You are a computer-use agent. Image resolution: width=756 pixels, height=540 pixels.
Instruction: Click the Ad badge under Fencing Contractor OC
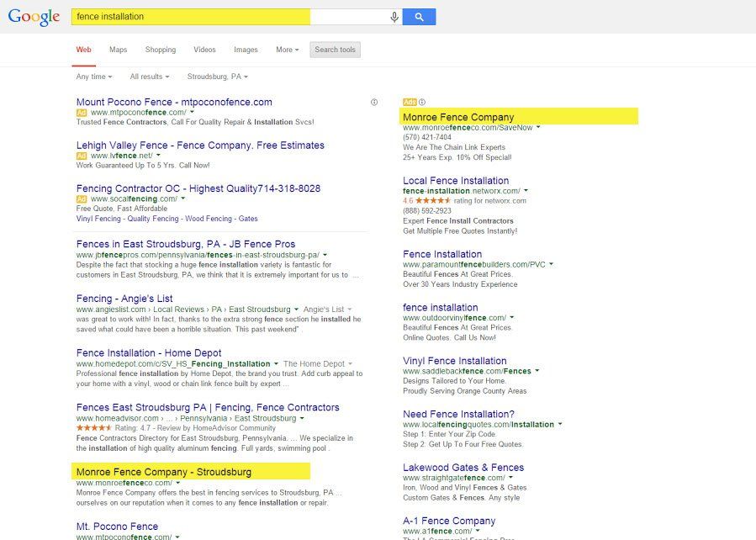point(82,199)
